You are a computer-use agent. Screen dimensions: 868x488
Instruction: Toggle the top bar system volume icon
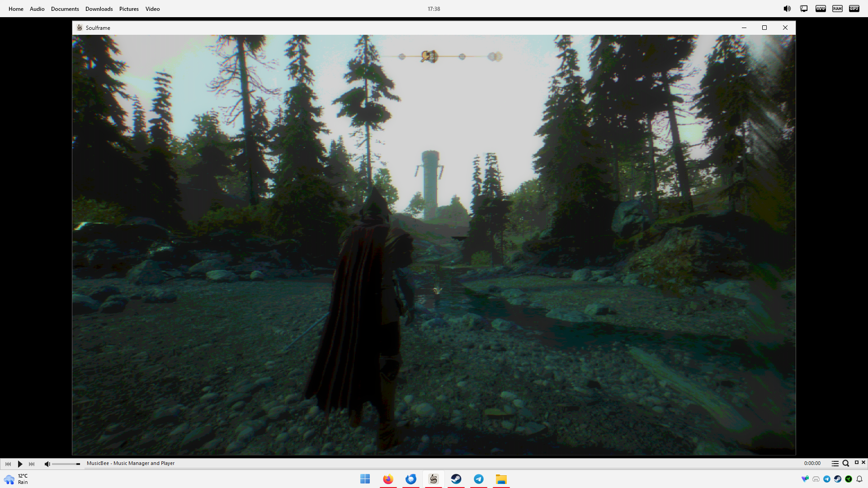[787, 9]
